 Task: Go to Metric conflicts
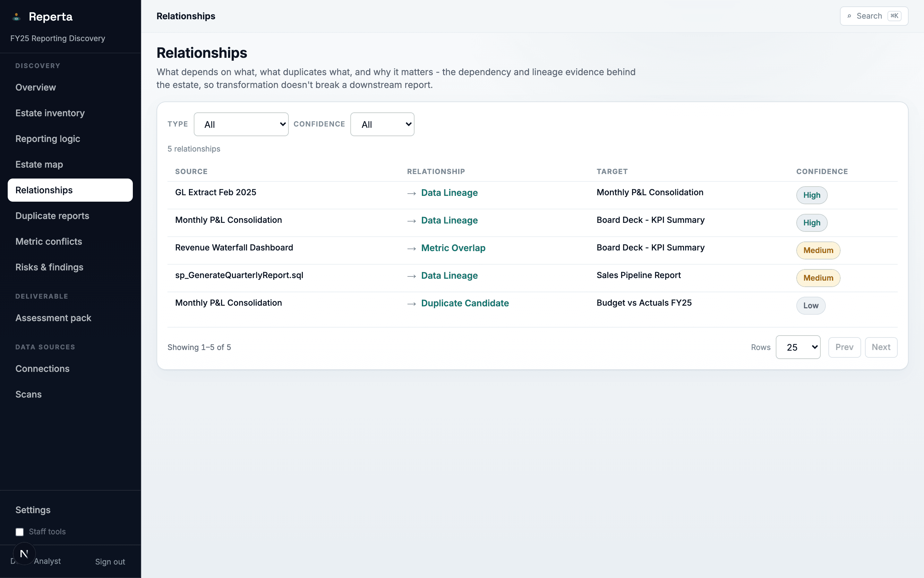click(x=70, y=241)
